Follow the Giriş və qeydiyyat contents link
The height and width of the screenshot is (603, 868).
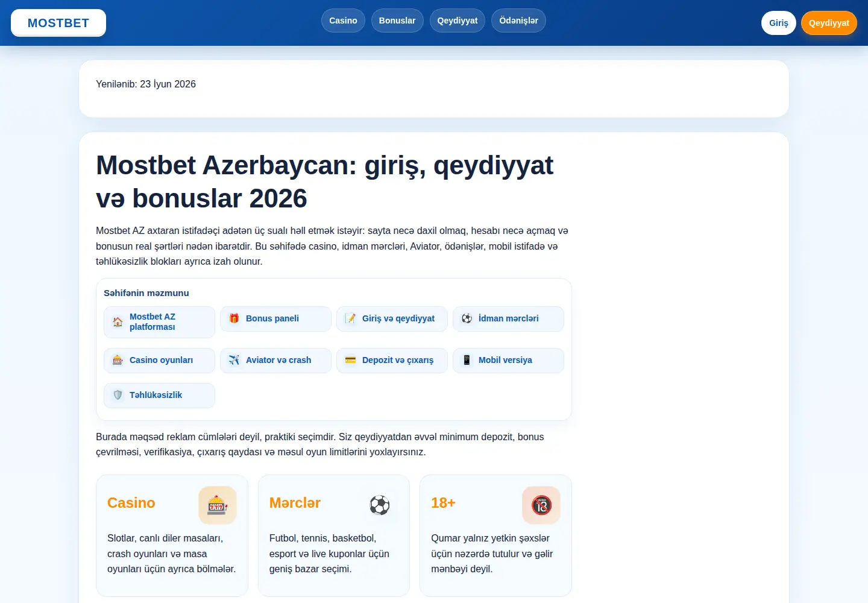click(392, 319)
